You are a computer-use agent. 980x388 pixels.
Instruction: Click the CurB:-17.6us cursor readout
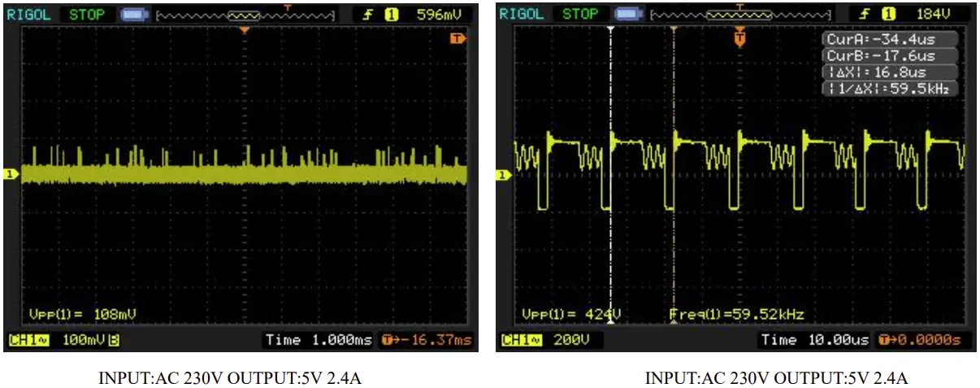tap(891, 56)
